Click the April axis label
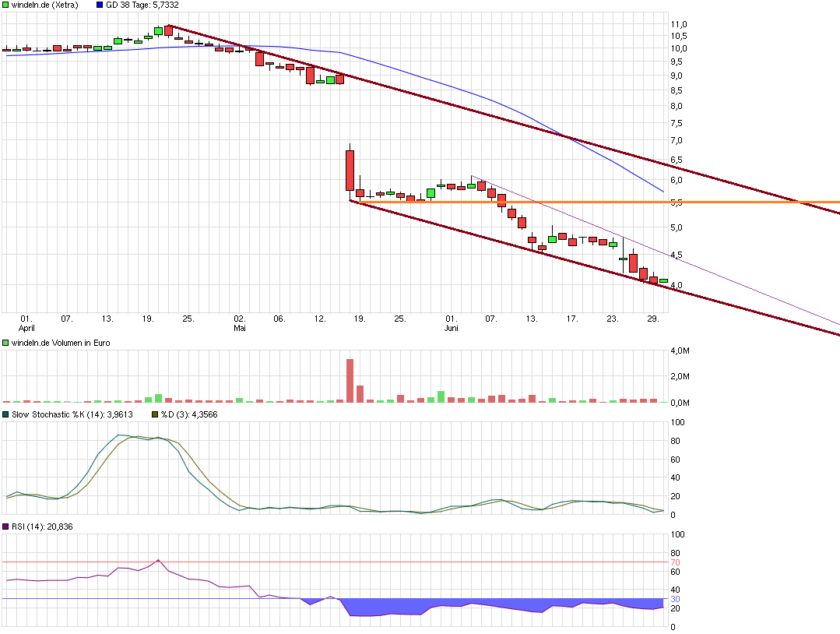 click(26, 328)
